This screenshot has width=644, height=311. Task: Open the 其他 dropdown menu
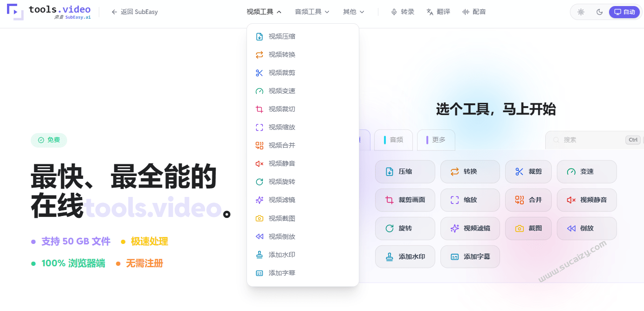coord(354,12)
